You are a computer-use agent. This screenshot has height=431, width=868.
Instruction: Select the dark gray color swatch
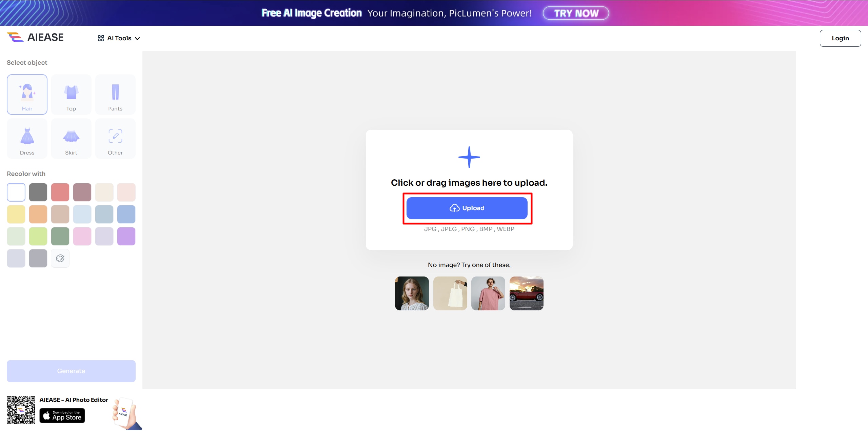(38, 192)
